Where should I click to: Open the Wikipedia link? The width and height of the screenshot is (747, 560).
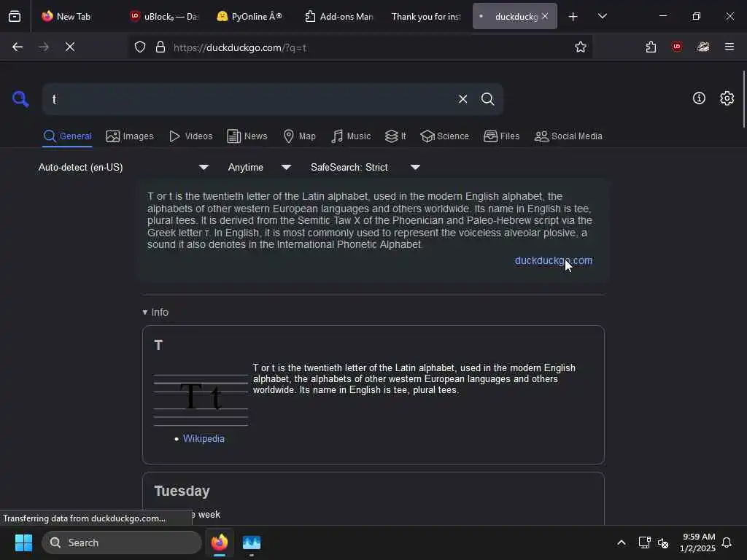204,438
